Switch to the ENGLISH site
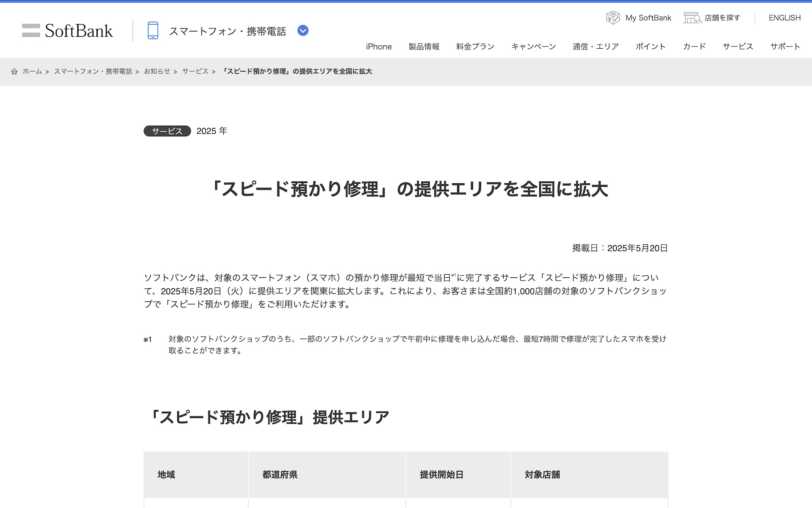This screenshot has height=508, width=812. coord(785,18)
